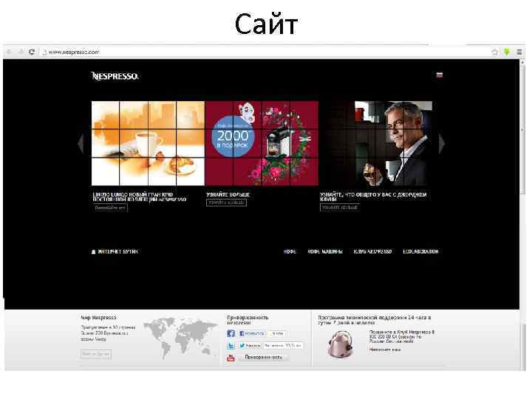This screenshot has width=532, height=399.
Task: Click the Facebook Like button
Action: 251,333
